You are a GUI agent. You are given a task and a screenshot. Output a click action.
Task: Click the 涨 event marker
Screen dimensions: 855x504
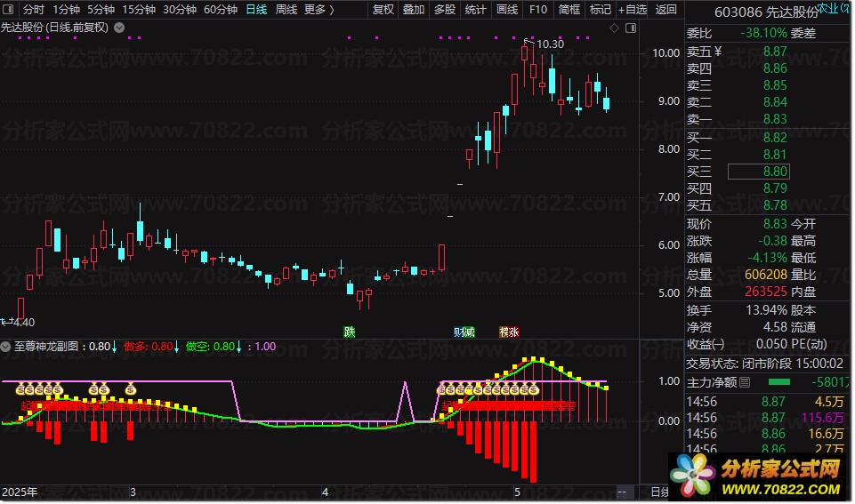click(513, 332)
